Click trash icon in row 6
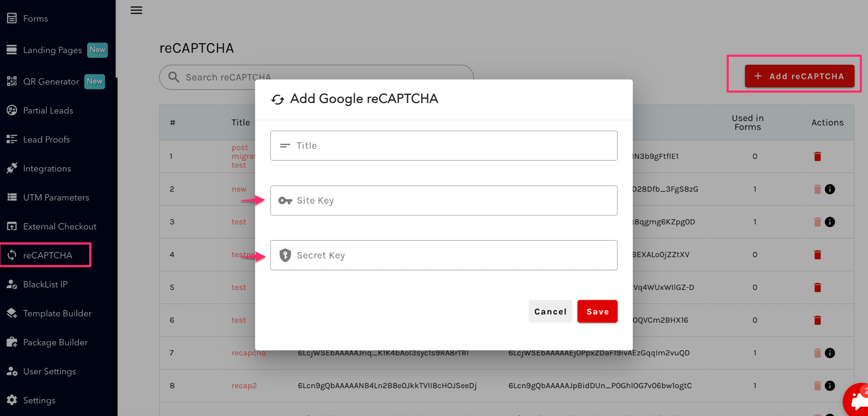This screenshot has height=416, width=868. (x=817, y=320)
